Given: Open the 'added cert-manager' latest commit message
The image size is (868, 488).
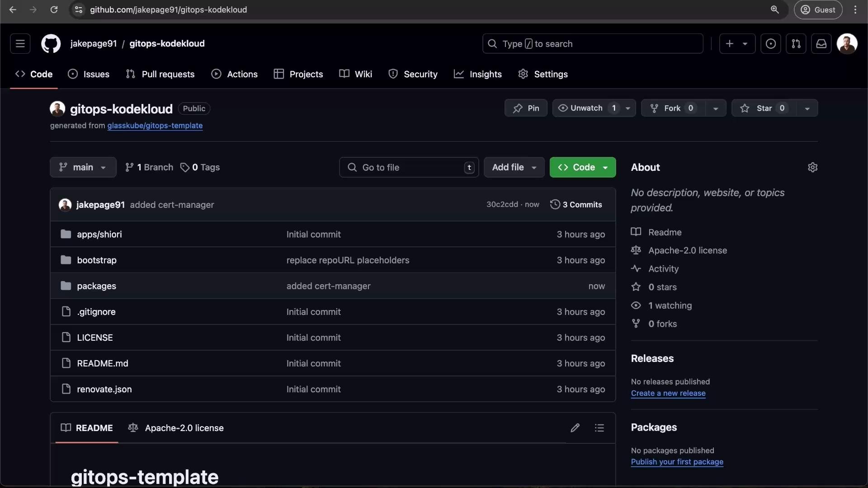Looking at the screenshot, I should pos(172,205).
